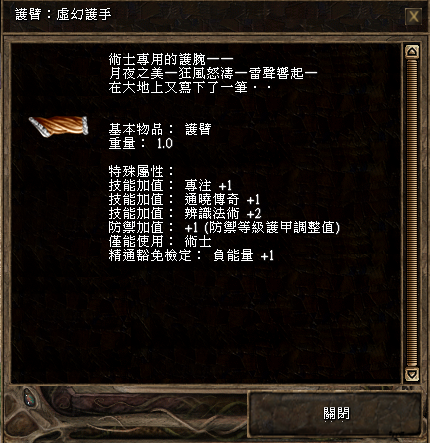Click the scrollbar down arrow
Image resolution: width=430 pixels, height=443 pixels.
click(x=412, y=374)
